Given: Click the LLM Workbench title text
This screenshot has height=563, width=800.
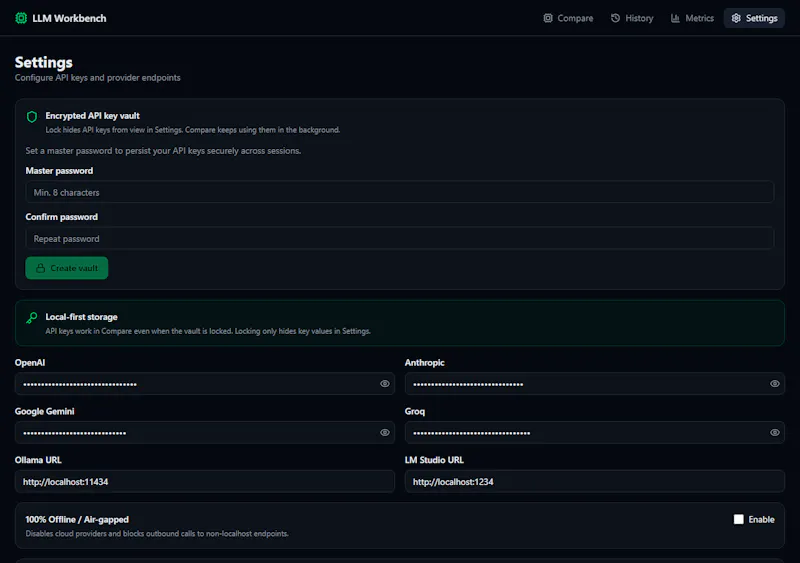Looking at the screenshot, I should point(69,18).
